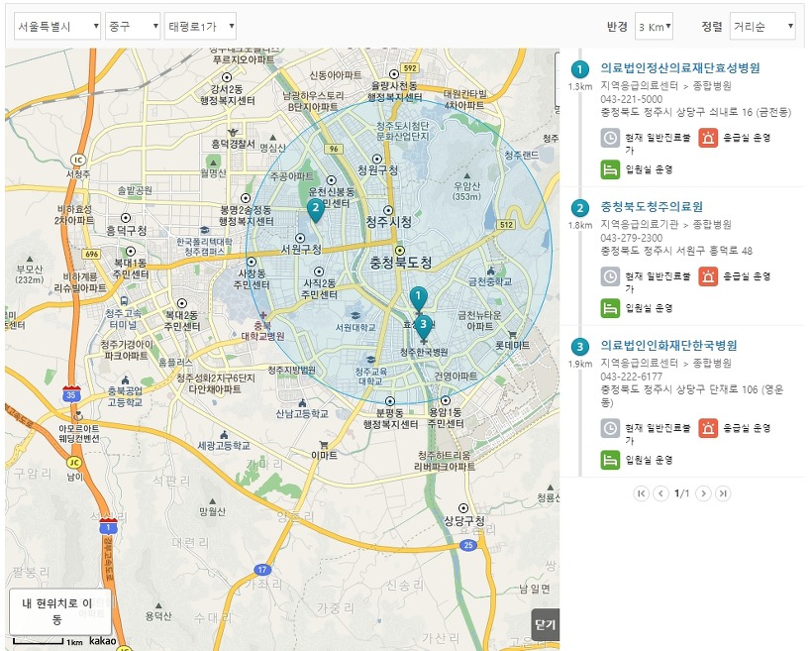This screenshot has width=812, height=651.
Task: Go to last page of results
Action: tap(723, 493)
